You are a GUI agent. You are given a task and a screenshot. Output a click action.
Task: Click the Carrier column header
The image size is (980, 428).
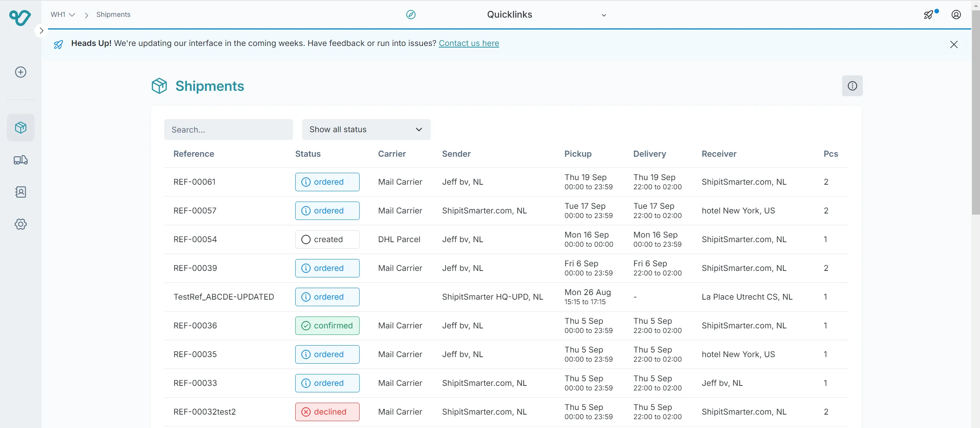point(392,154)
